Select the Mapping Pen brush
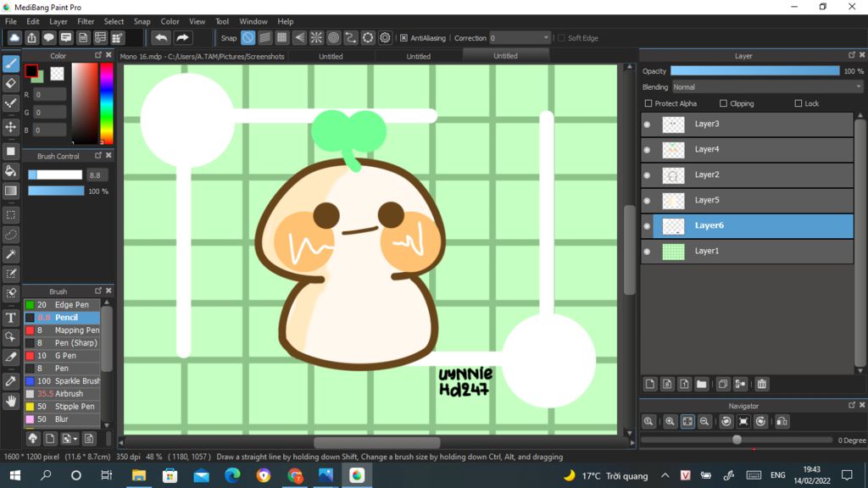868x488 pixels. (x=62, y=330)
